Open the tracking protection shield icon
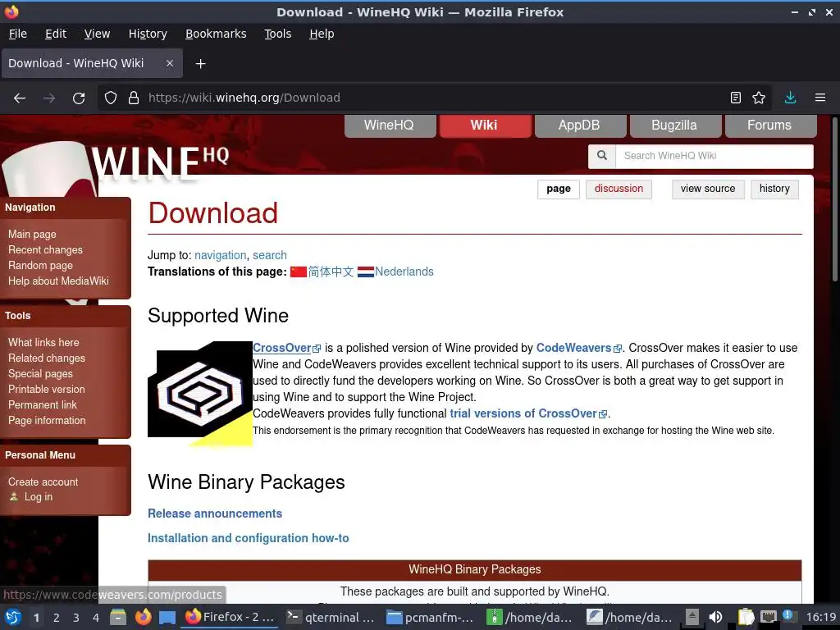The width and height of the screenshot is (840, 630). pos(111,98)
